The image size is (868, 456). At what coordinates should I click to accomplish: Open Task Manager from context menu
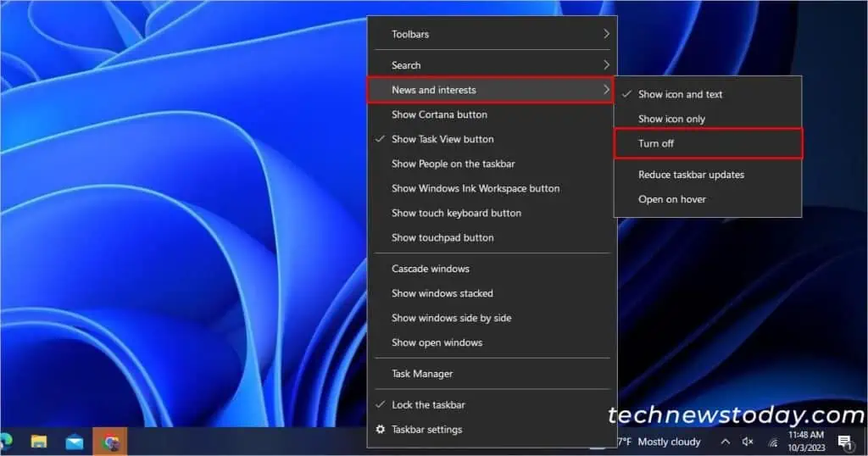click(x=422, y=374)
